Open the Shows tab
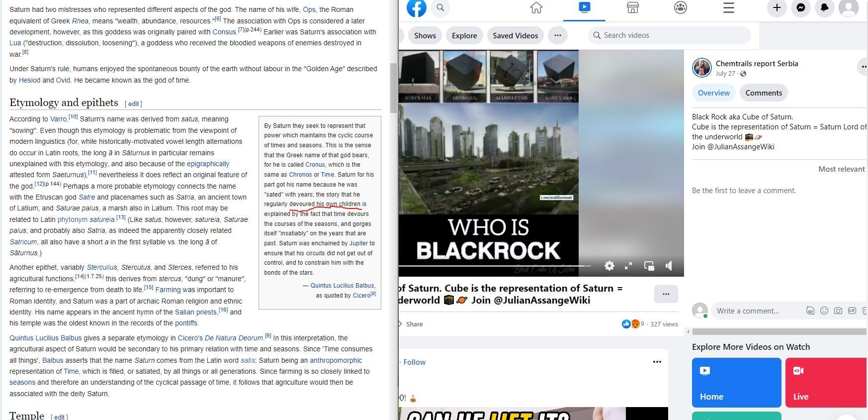The width and height of the screenshot is (868, 420). pos(425,35)
